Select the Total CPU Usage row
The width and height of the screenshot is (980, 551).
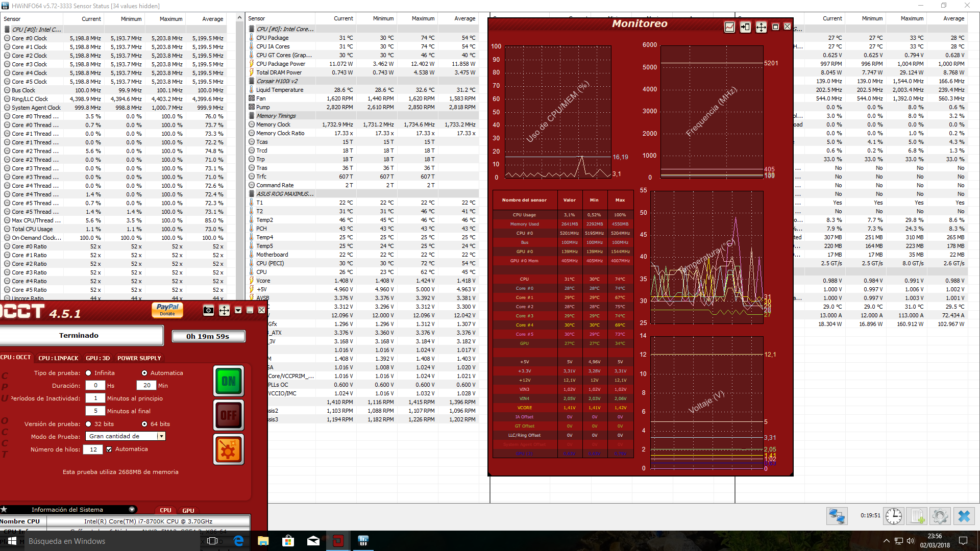[115, 229]
